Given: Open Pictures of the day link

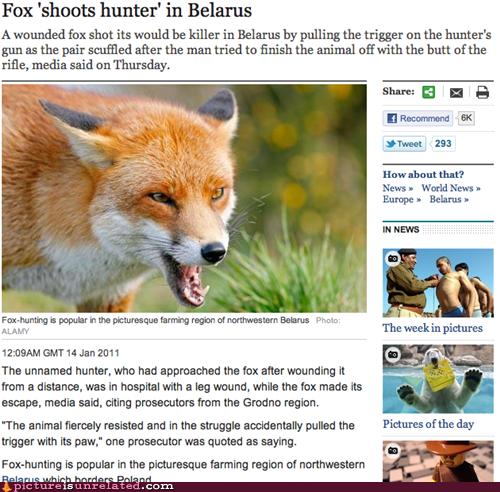Looking at the screenshot, I should pyautogui.click(x=428, y=424).
